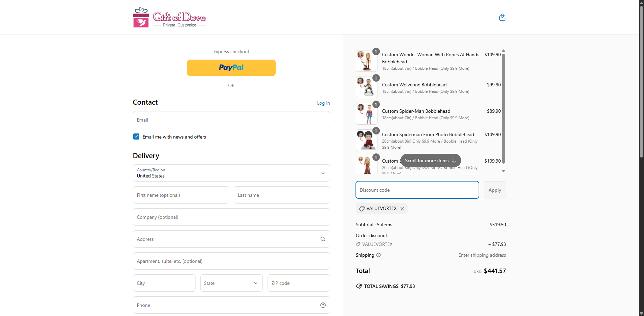Viewport: 644px width, 316px height.
Task: Click the Wolverine Bobblehead thumbnail
Action: click(x=366, y=87)
